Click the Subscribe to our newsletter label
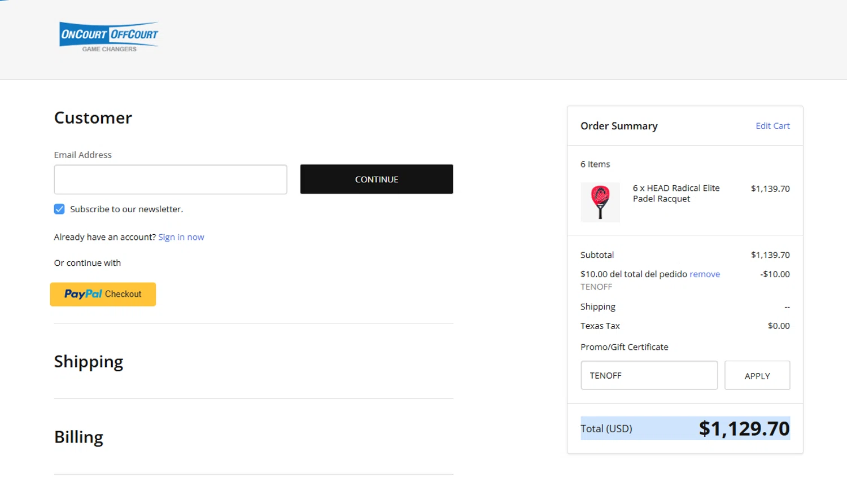 (x=126, y=209)
